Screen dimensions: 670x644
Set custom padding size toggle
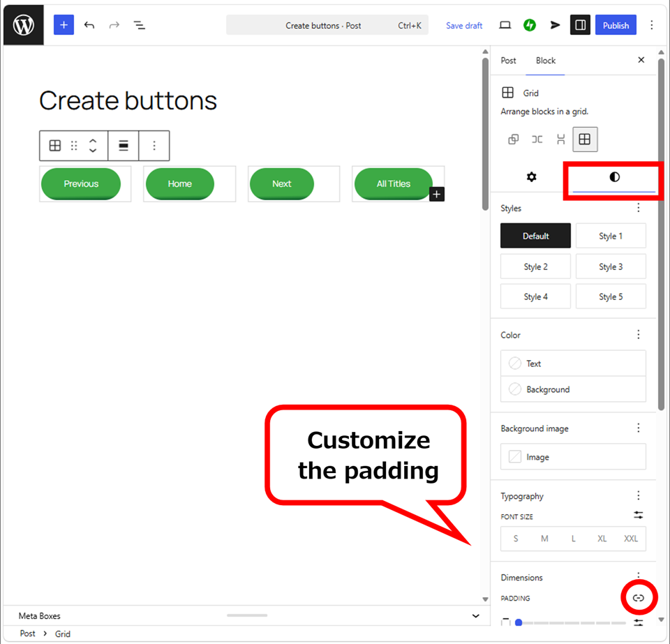click(x=639, y=622)
